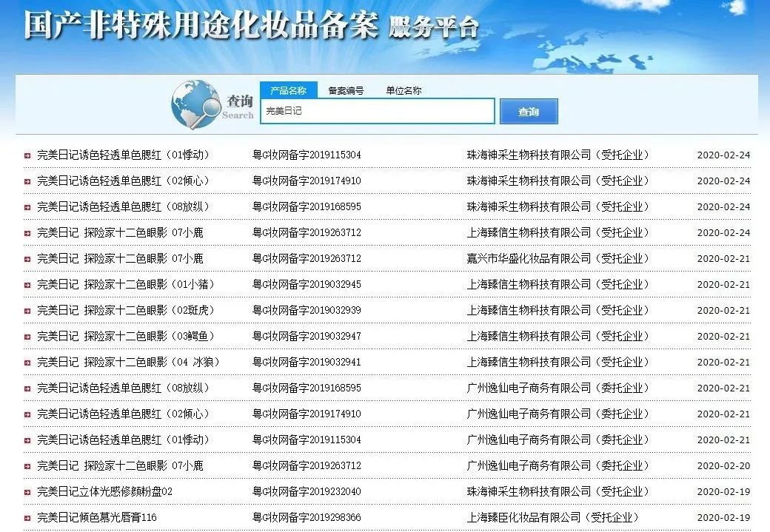Click red arrow bullet beside 立体光感修颜粉盘02

tap(27, 492)
